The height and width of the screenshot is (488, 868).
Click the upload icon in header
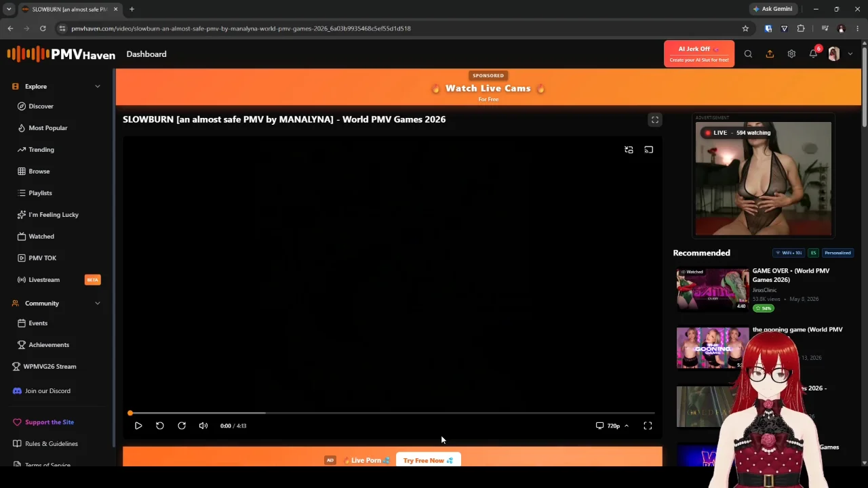(770, 54)
